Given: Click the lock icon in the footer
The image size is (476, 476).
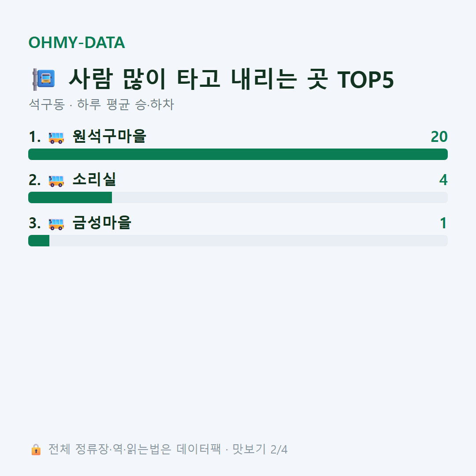Looking at the screenshot, I should (x=36, y=449).
